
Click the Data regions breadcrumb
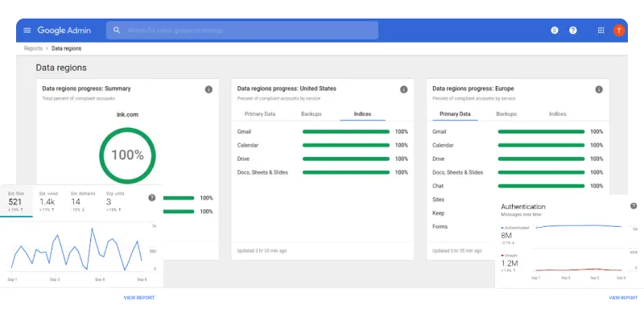pyautogui.click(x=66, y=48)
